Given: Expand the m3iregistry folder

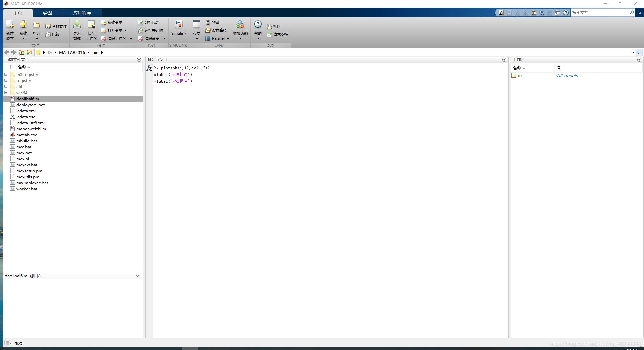Looking at the screenshot, I should pos(6,74).
